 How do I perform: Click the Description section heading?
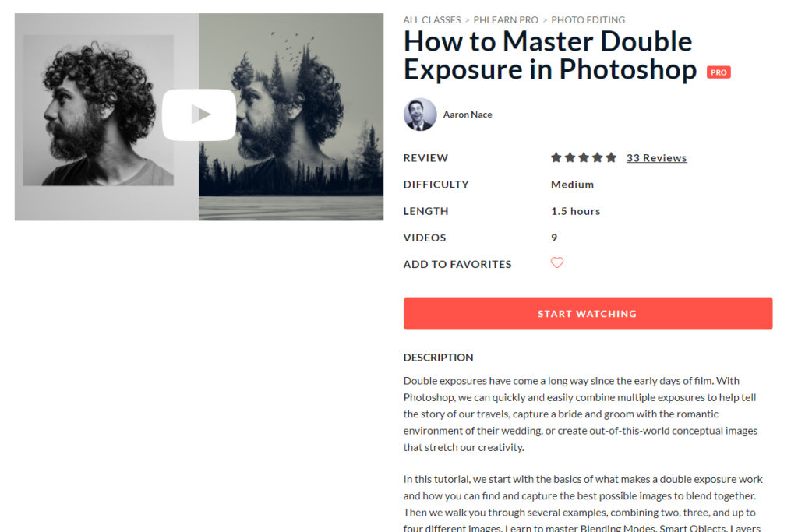coord(438,358)
